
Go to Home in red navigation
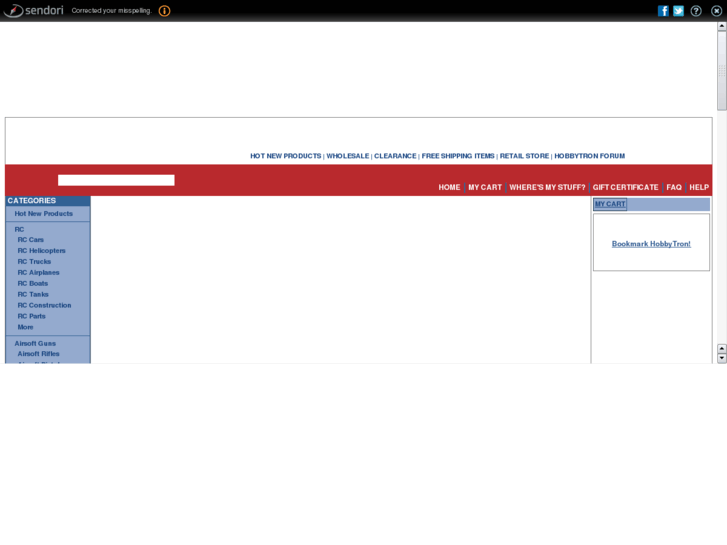[449, 187]
